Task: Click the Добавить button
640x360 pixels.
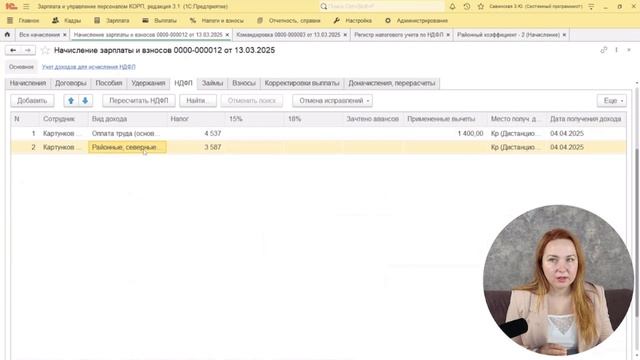Action: coord(32,100)
